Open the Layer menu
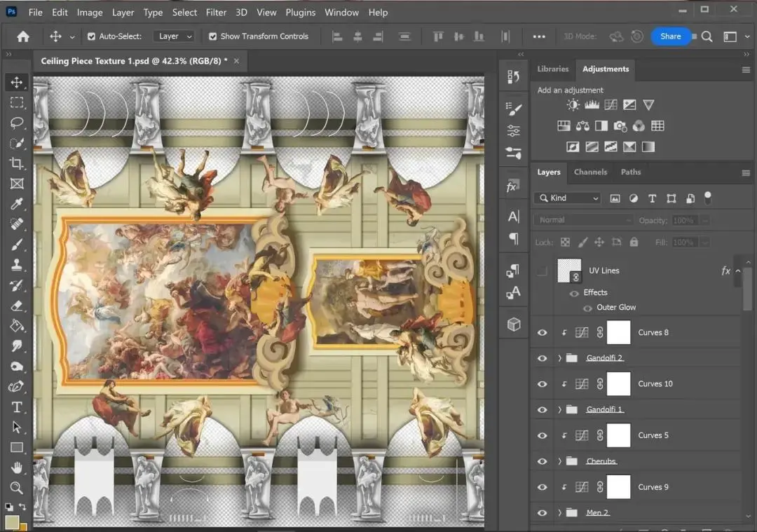 coord(123,13)
